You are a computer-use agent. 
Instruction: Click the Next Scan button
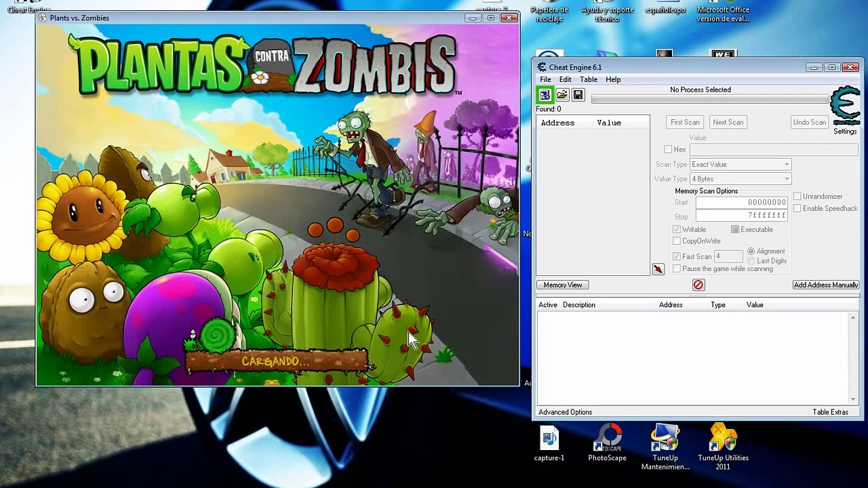click(728, 122)
